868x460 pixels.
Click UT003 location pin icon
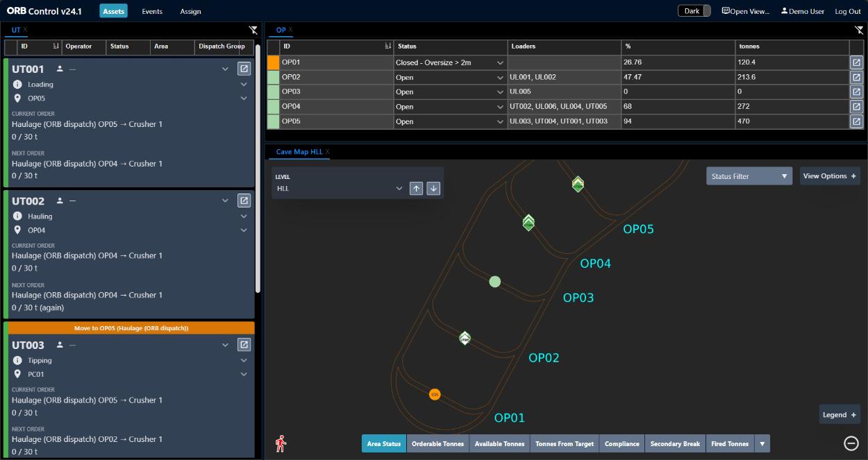pyautogui.click(x=17, y=375)
